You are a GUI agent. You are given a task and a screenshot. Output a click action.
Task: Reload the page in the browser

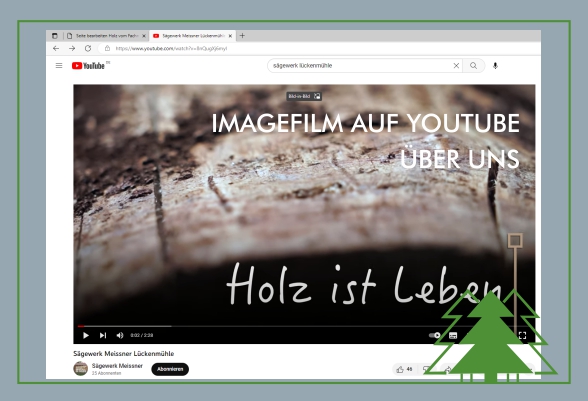[88, 48]
